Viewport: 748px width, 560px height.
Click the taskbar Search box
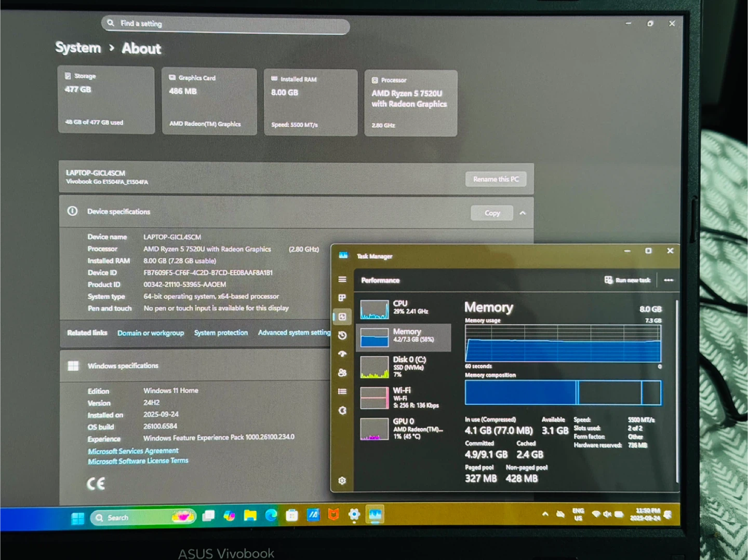(143, 517)
